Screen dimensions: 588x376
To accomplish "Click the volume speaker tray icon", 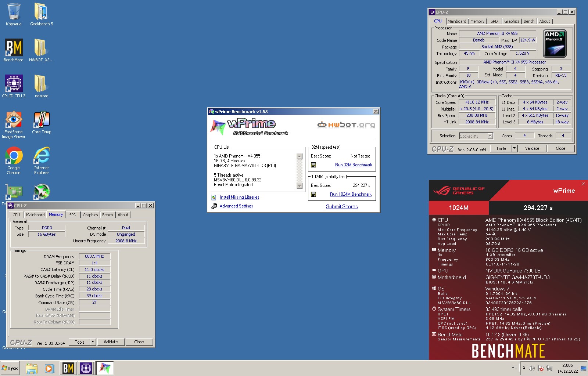I will 532,368.
